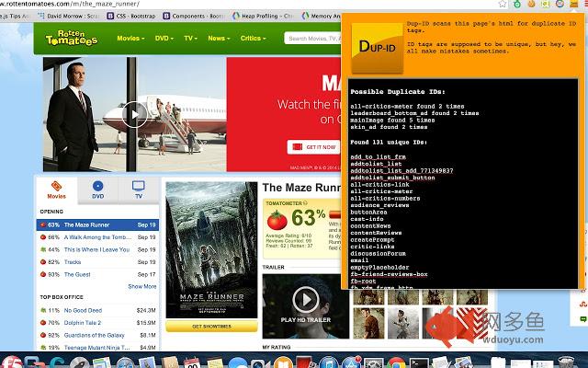588x368 pixels.
Task: Click the Rotten Tomatoes logo
Action: (72, 38)
